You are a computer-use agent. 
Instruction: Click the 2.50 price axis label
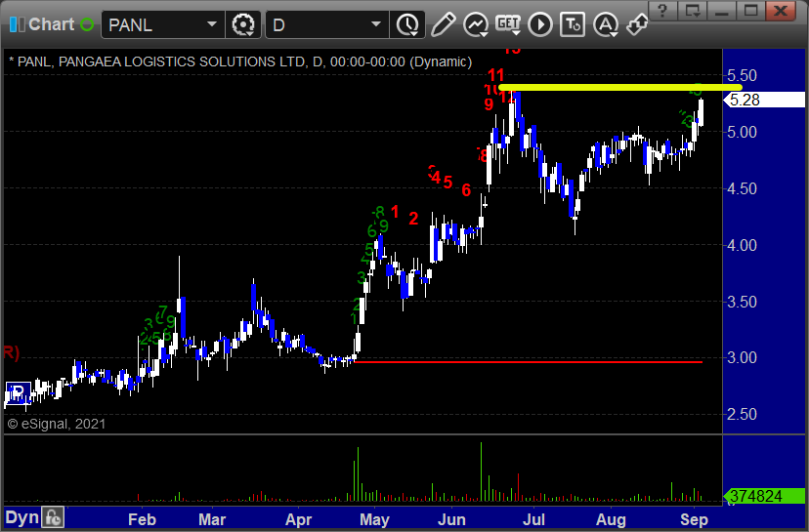pos(742,414)
